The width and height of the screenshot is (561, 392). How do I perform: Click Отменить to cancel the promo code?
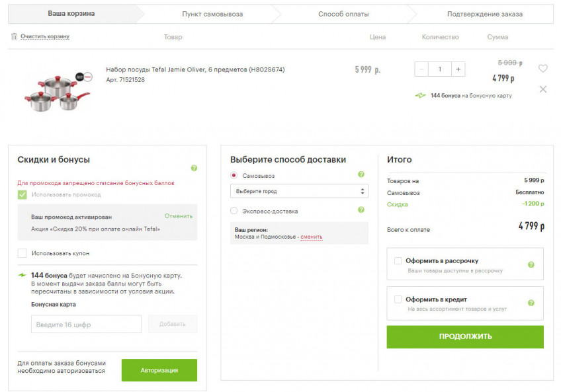(179, 216)
